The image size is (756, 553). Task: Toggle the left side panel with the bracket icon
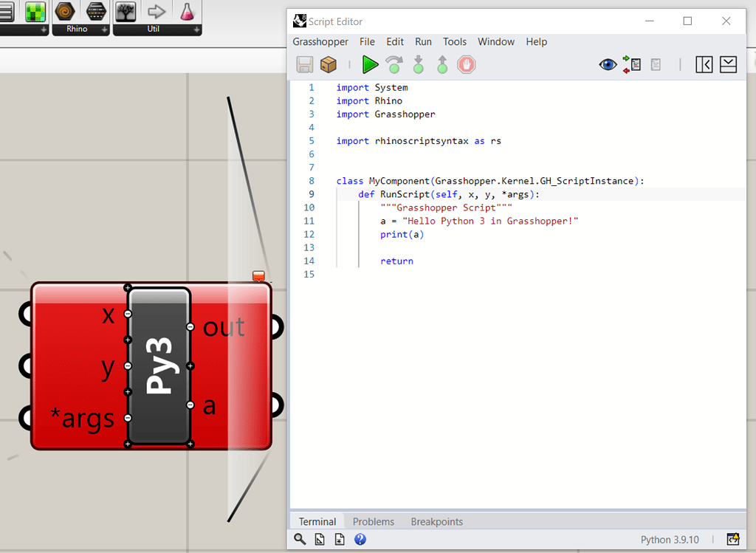point(704,64)
